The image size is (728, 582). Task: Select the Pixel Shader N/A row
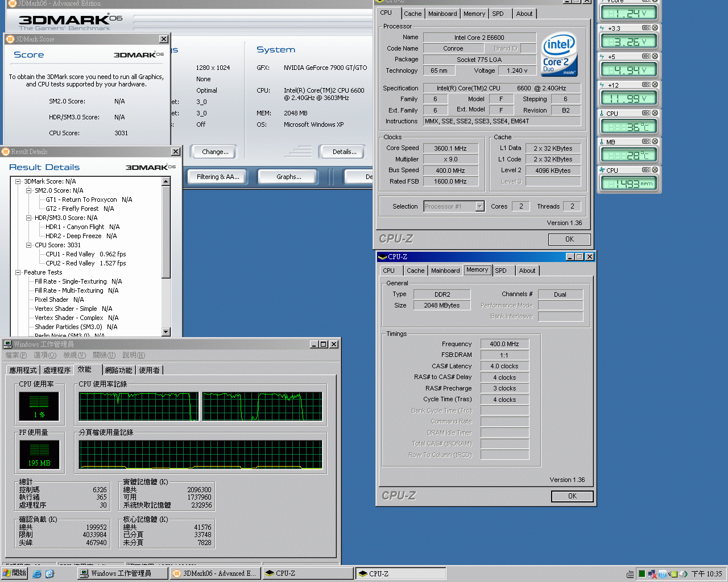pyautogui.click(x=59, y=300)
